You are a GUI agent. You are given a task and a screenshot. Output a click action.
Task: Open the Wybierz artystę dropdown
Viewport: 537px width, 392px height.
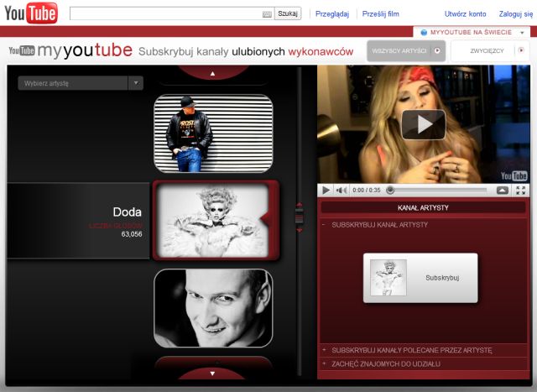click(81, 83)
